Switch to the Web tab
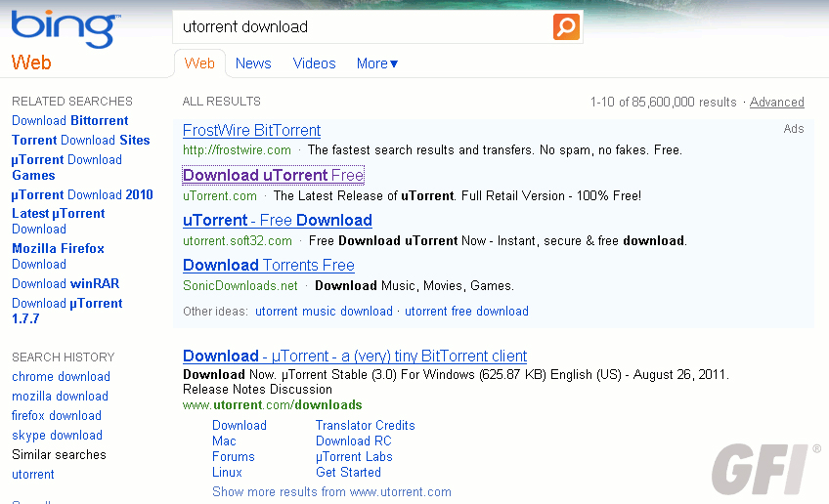The width and height of the screenshot is (829, 504). 199,63
